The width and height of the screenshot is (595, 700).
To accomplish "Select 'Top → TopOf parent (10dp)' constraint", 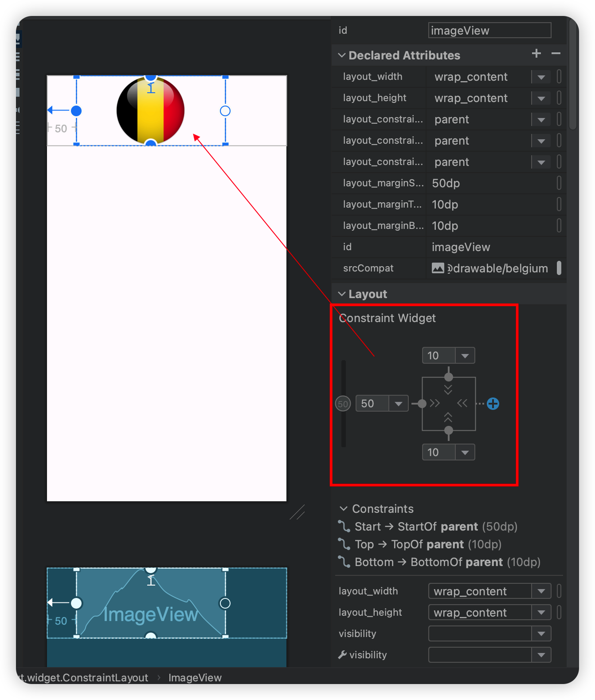I will [x=428, y=544].
